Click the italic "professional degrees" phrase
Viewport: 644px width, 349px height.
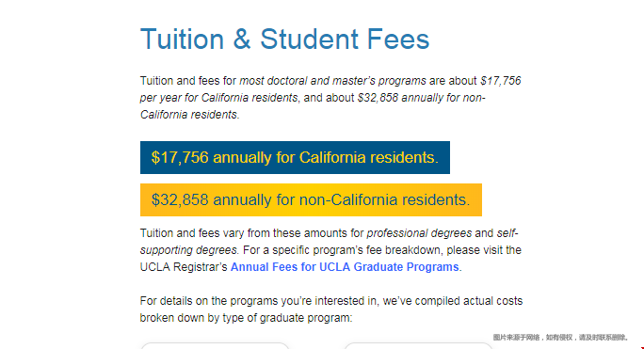[419, 233]
